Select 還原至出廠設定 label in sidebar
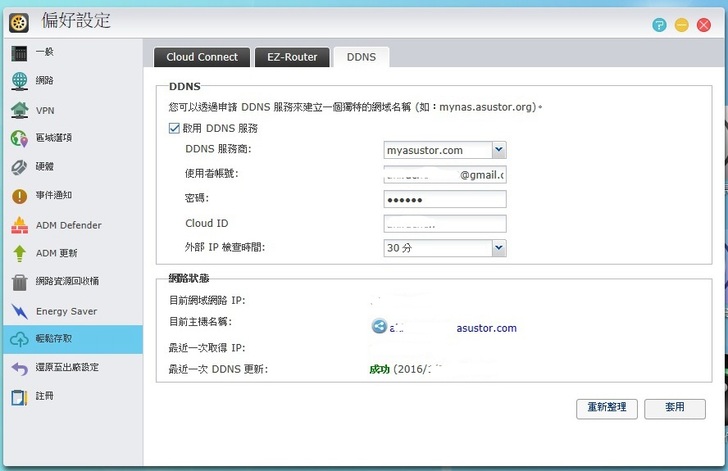Screen dimensions: 728x471 67,367
